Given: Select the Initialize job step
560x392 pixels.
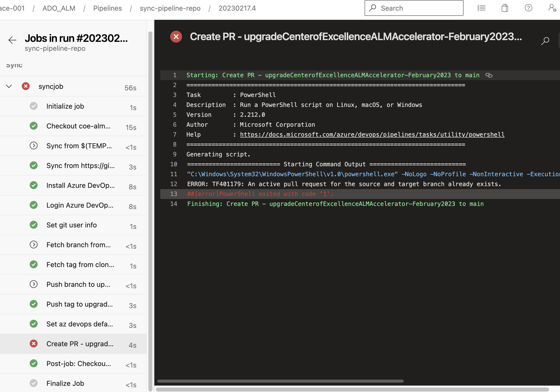Looking at the screenshot, I should coord(65,106).
